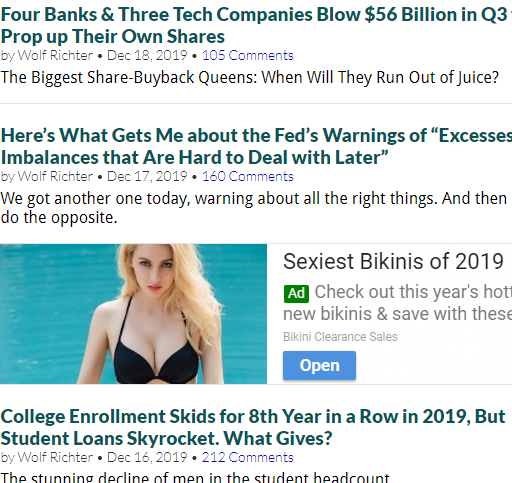View the 160 Comments thread
The width and height of the screenshot is (512, 483).
248,176
